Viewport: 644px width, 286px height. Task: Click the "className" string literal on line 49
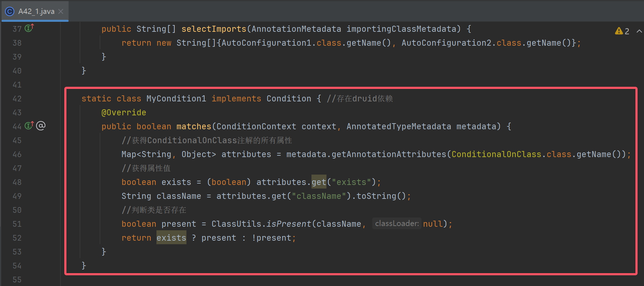[x=319, y=196]
